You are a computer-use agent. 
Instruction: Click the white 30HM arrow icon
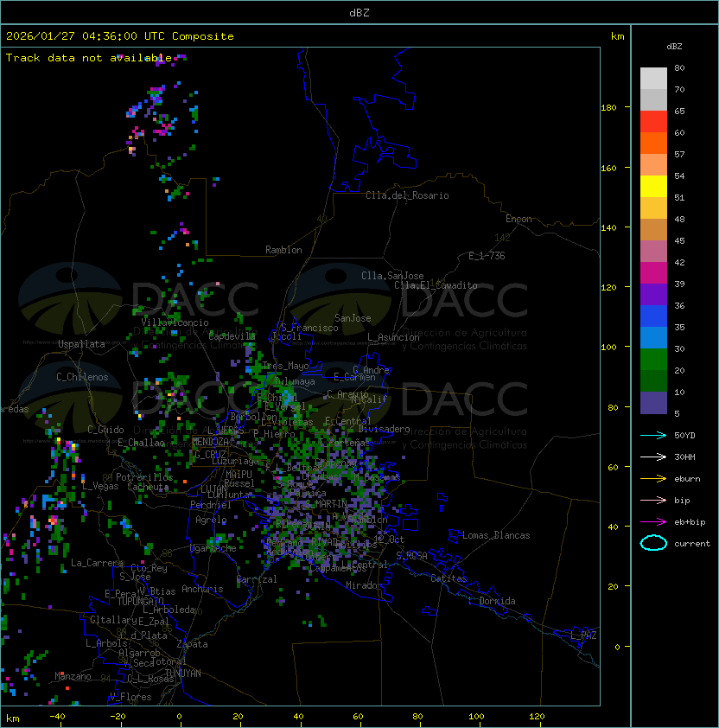click(x=653, y=457)
